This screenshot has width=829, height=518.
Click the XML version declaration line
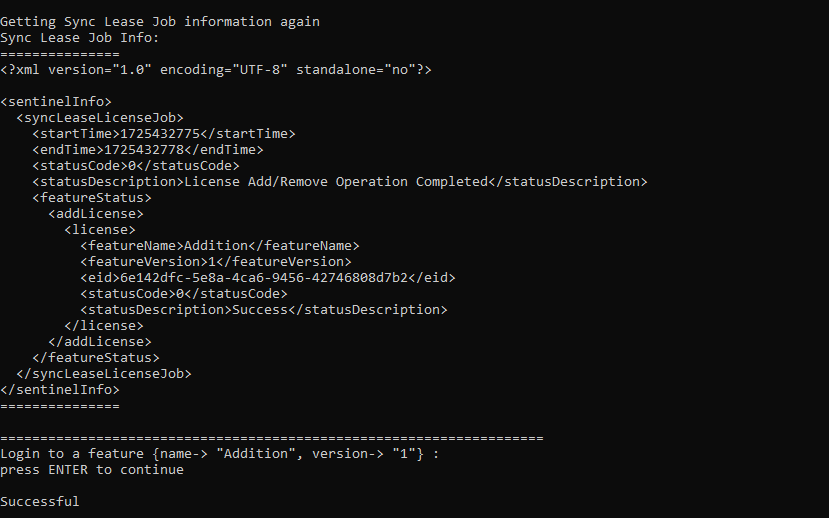[216, 70]
